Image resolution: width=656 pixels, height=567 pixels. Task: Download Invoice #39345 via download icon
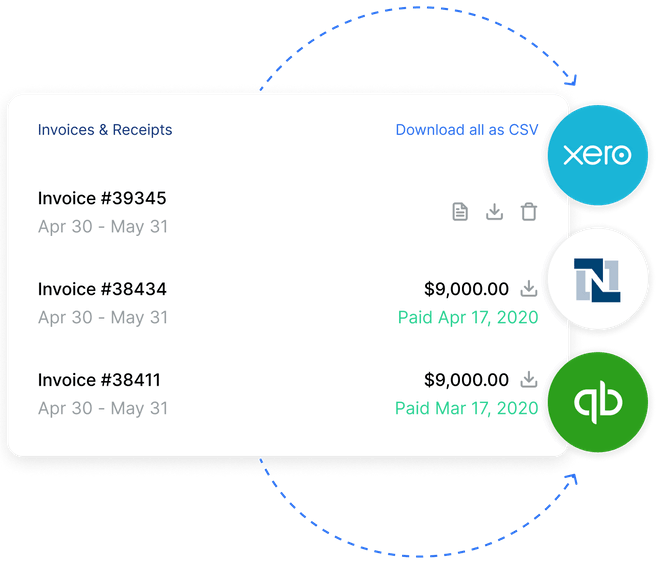(x=494, y=211)
